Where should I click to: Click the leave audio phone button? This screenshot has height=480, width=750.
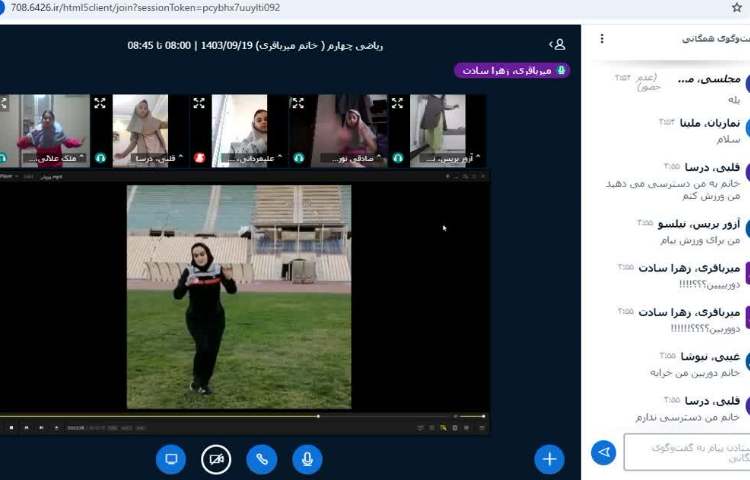pyautogui.click(x=262, y=459)
